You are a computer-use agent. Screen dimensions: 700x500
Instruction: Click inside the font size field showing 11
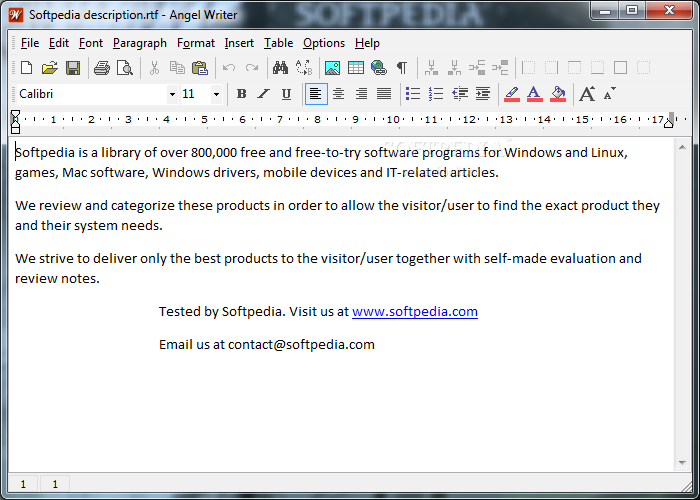click(x=196, y=94)
